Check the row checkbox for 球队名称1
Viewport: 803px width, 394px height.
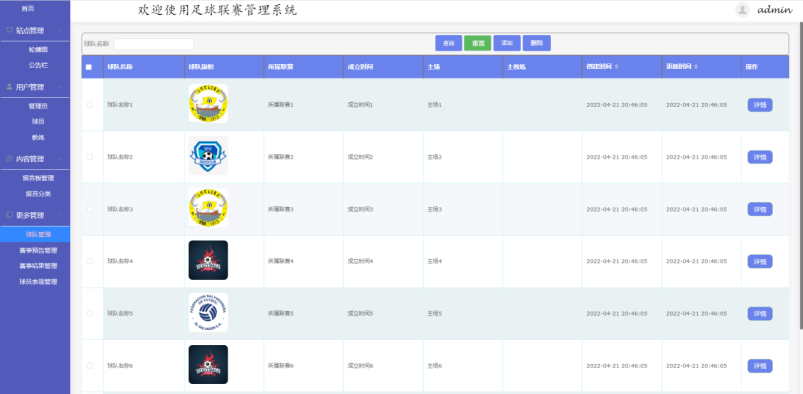90,105
